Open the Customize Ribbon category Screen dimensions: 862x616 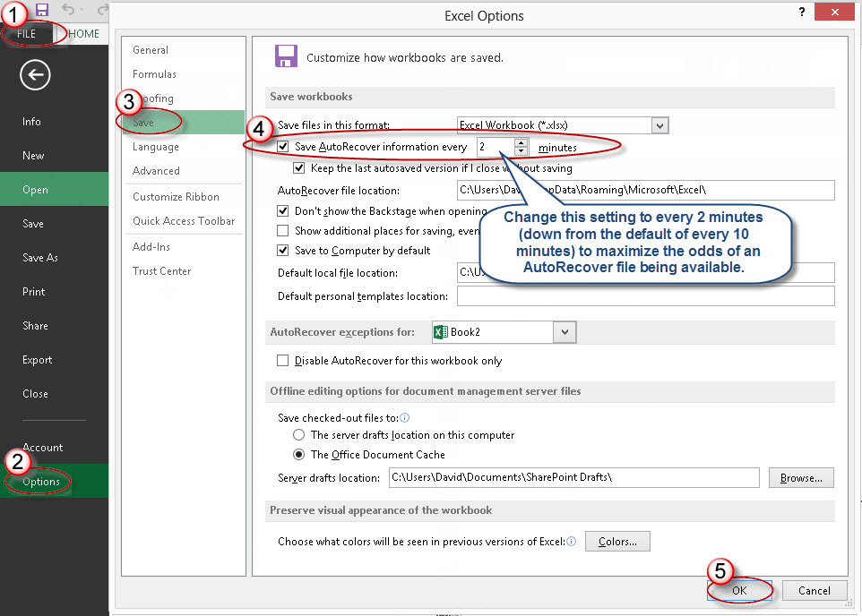tap(176, 197)
